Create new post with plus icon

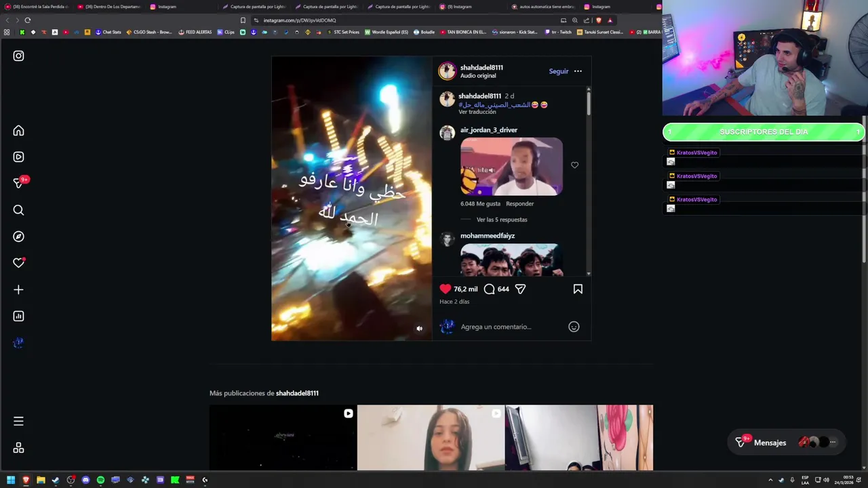[18, 289]
